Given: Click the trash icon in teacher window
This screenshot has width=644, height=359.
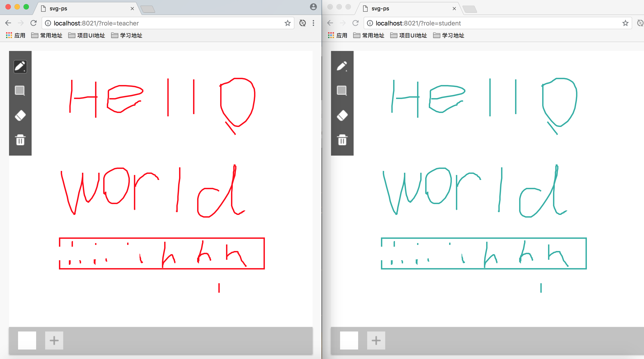Looking at the screenshot, I should pos(20,140).
